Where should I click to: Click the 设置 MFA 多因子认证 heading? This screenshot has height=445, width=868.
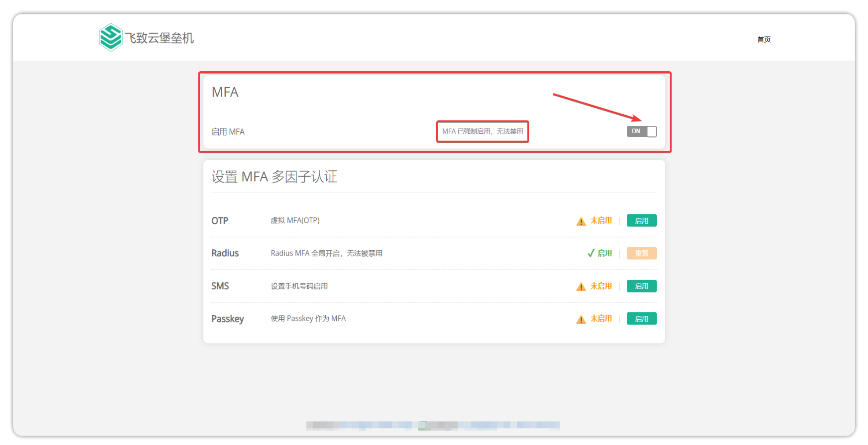tap(274, 177)
